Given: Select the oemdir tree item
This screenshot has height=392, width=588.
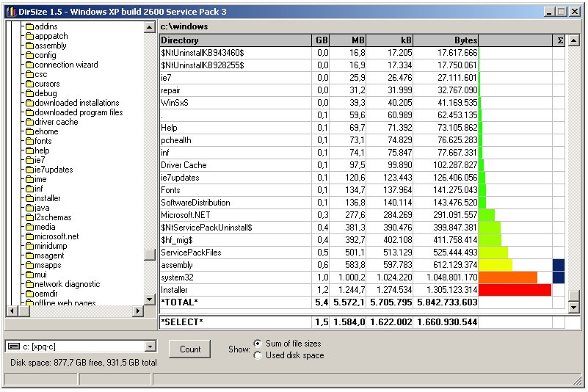Looking at the screenshot, I should pos(46,294).
